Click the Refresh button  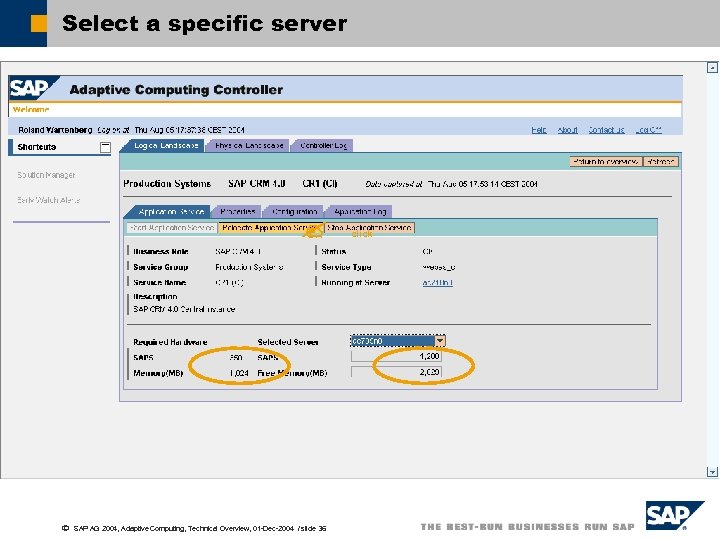coord(660,162)
